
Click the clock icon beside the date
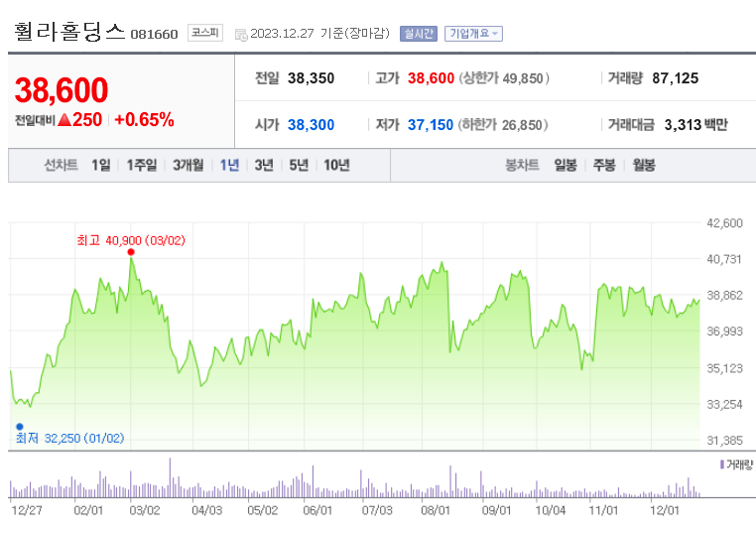(x=241, y=35)
